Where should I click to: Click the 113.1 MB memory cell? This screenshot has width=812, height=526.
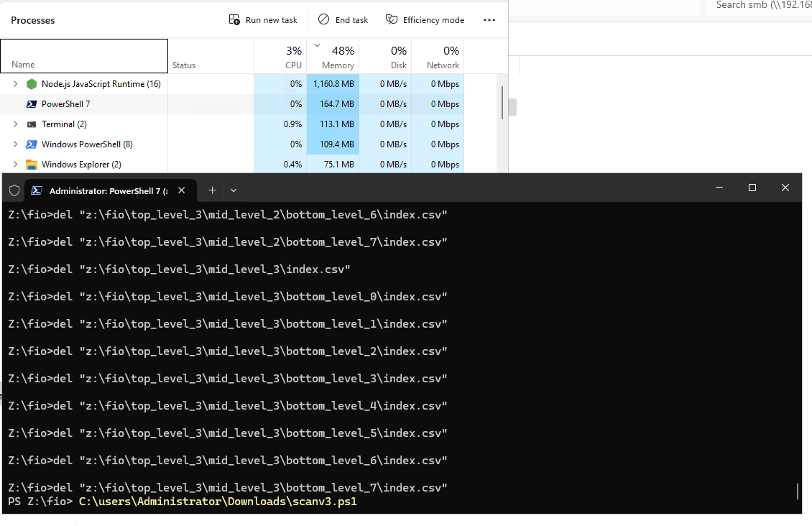[333, 124]
